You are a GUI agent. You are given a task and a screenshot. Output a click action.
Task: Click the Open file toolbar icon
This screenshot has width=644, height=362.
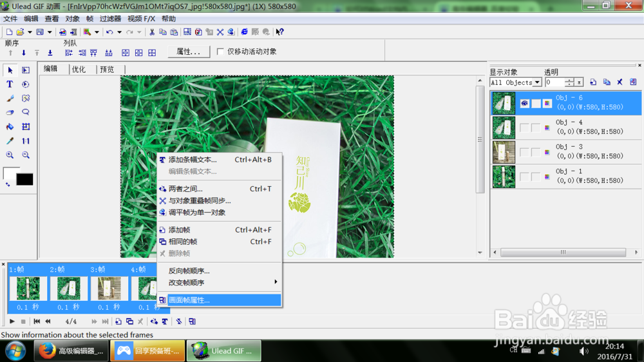tap(20, 32)
